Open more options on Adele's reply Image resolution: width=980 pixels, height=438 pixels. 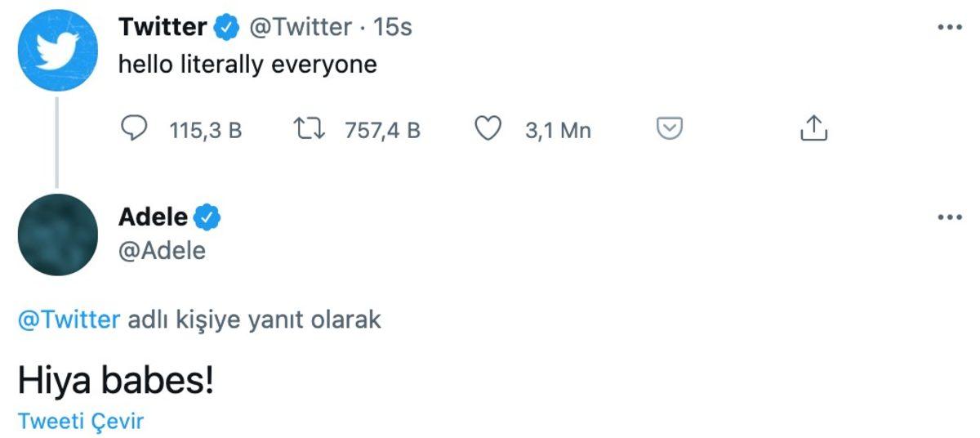pos(950,217)
